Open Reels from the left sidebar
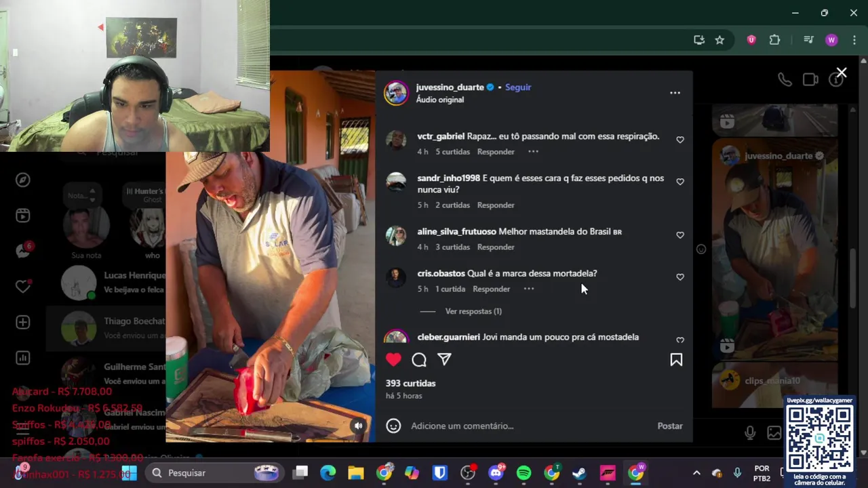Image resolution: width=868 pixels, height=488 pixels. coord(23,216)
